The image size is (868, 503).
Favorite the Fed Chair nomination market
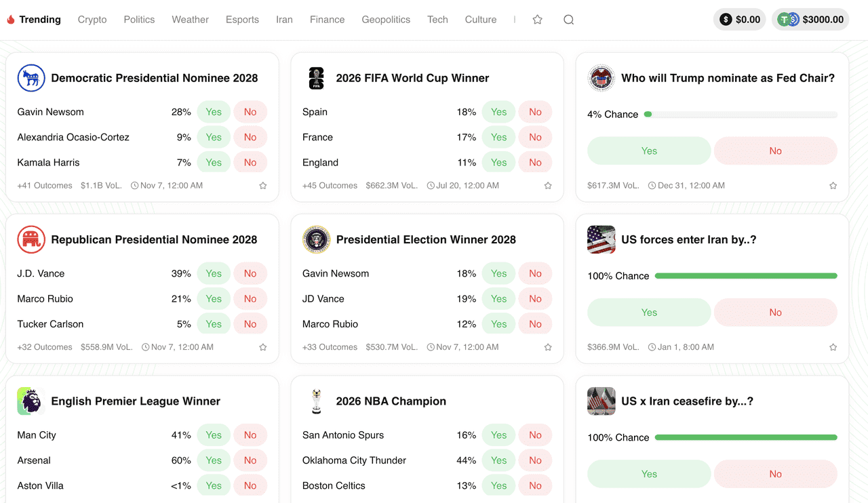(x=833, y=186)
